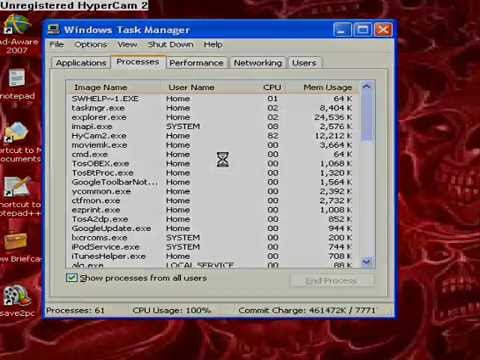
Task: Select the Processes tab
Action: [138, 62]
